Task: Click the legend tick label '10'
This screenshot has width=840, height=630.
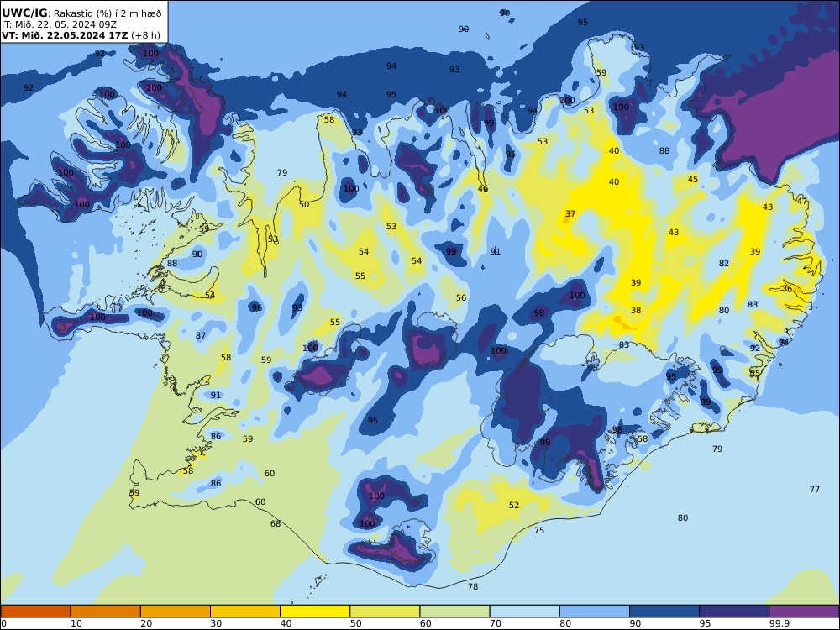Action: click(76, 623)
